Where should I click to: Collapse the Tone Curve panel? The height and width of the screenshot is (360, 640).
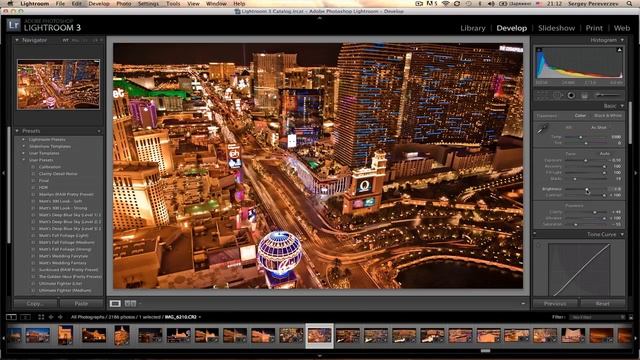pos(622,234)
